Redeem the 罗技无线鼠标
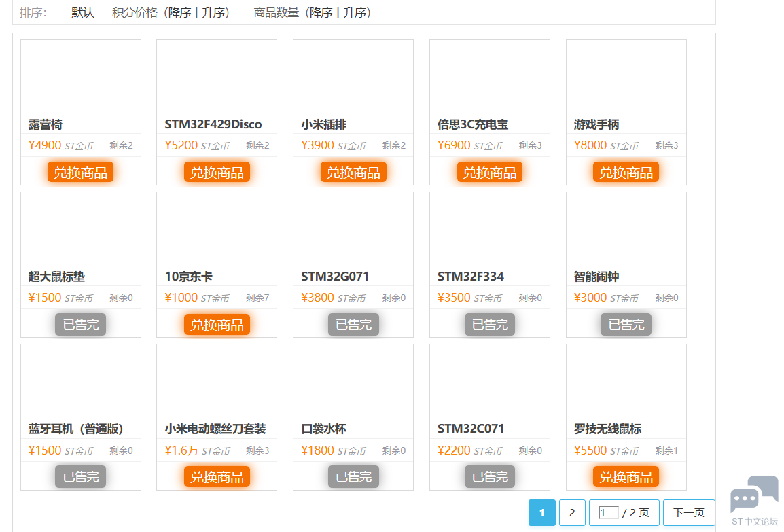Screen dimensions: 784x532 coord(626,477)
